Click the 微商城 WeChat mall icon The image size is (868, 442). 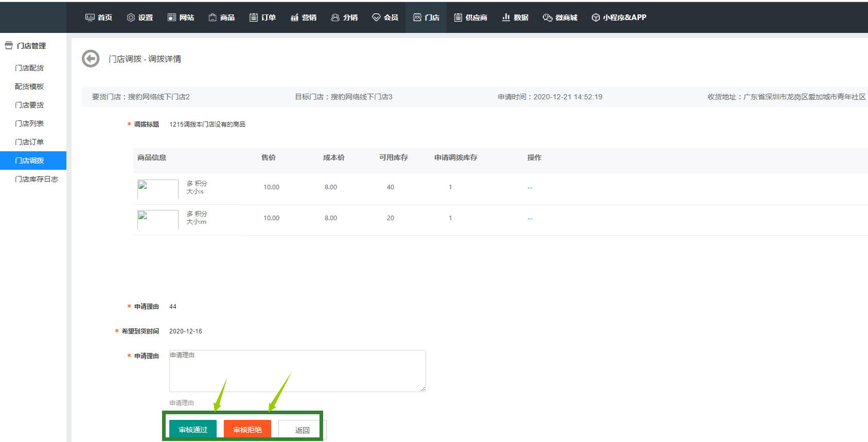pyautogui.click(x=547, y=17)
